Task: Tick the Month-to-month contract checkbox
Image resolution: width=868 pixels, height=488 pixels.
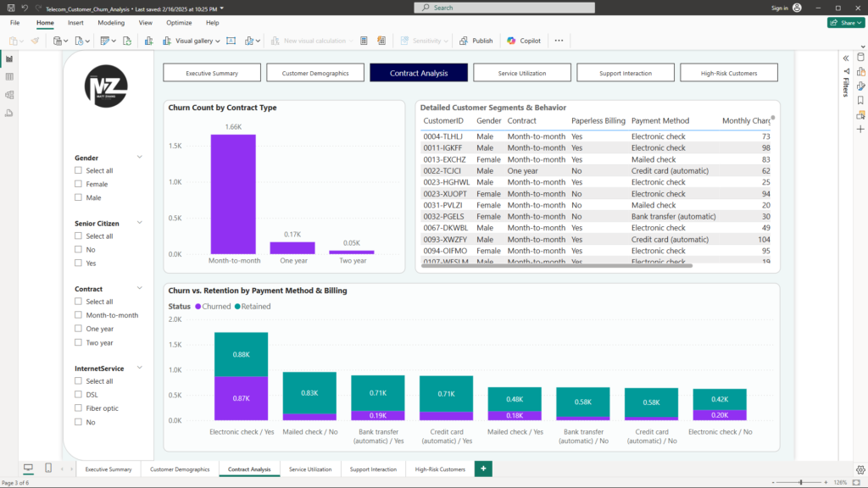Action: point(79,315)
